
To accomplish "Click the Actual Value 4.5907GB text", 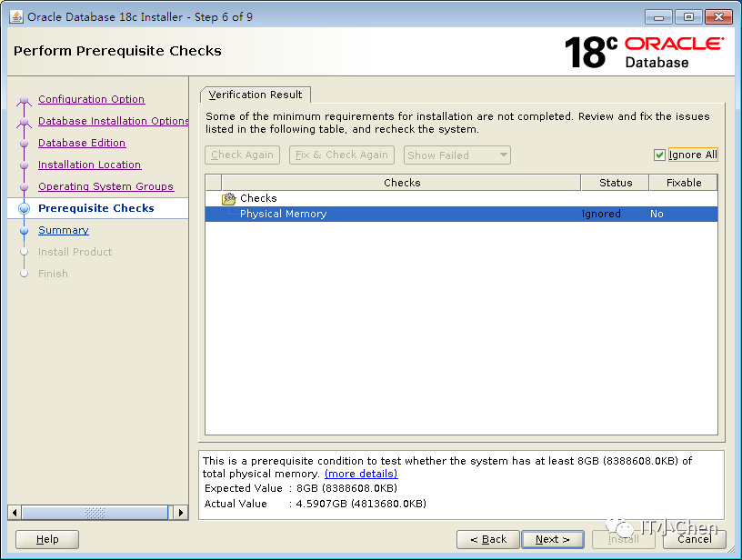I will [361, 504].
